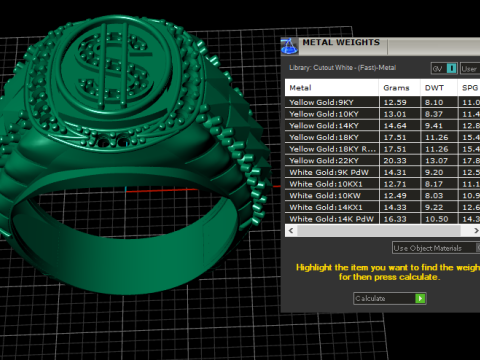Viewport: 480px width, 360px height.
Task: Click the SPG column header
Action: (x=469, y=88)
